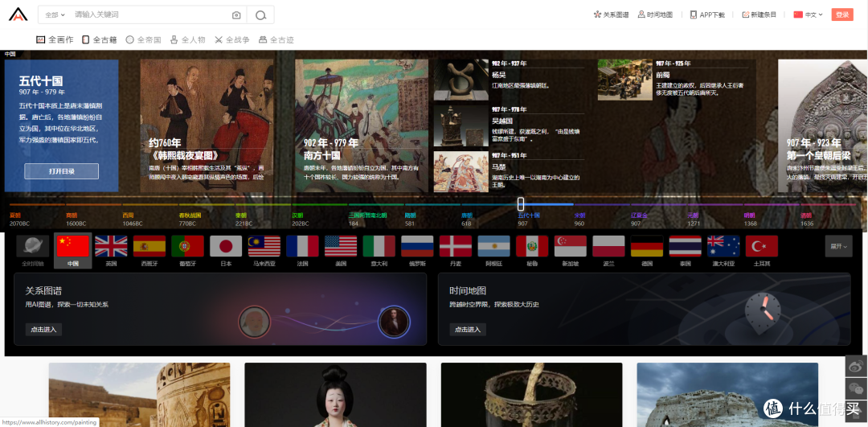Select the 丹麦 flag icon

pyautogui.click(x=456, y=246)
